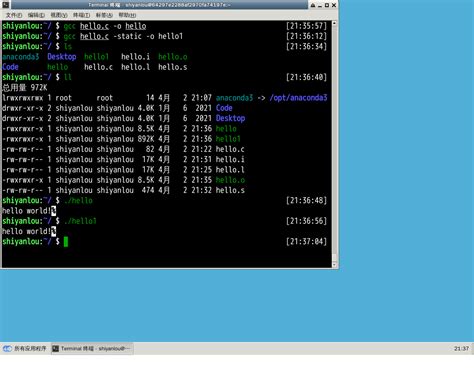The image size is (474, 368).
Task: Click the applications menu icon on the panel
Action: [x=7, y=349]
